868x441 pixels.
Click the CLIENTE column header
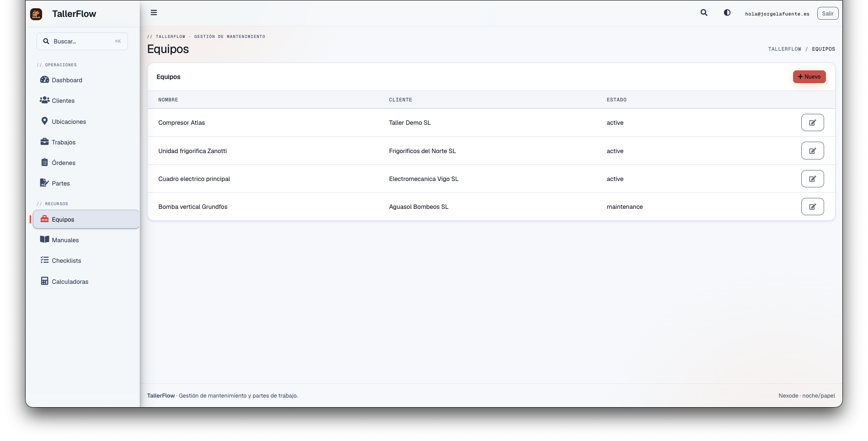tap(400, 100)
